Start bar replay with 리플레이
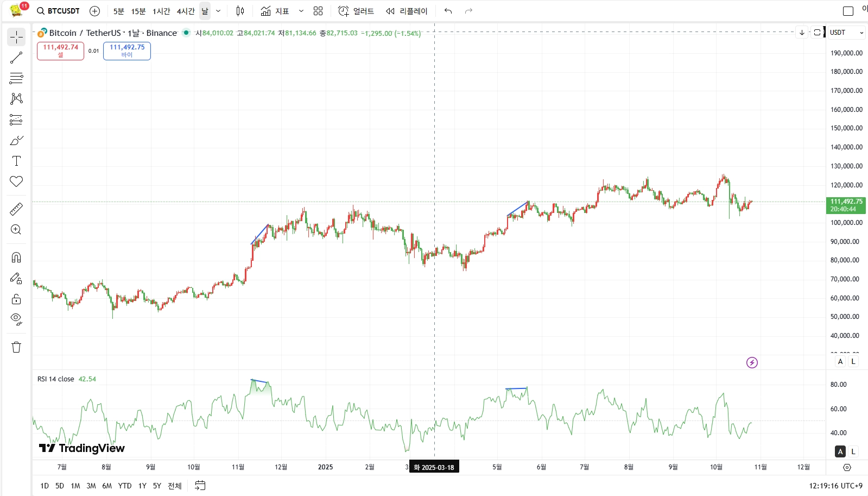868x496 pixels. pyautogui.click(x=407, y=11)
